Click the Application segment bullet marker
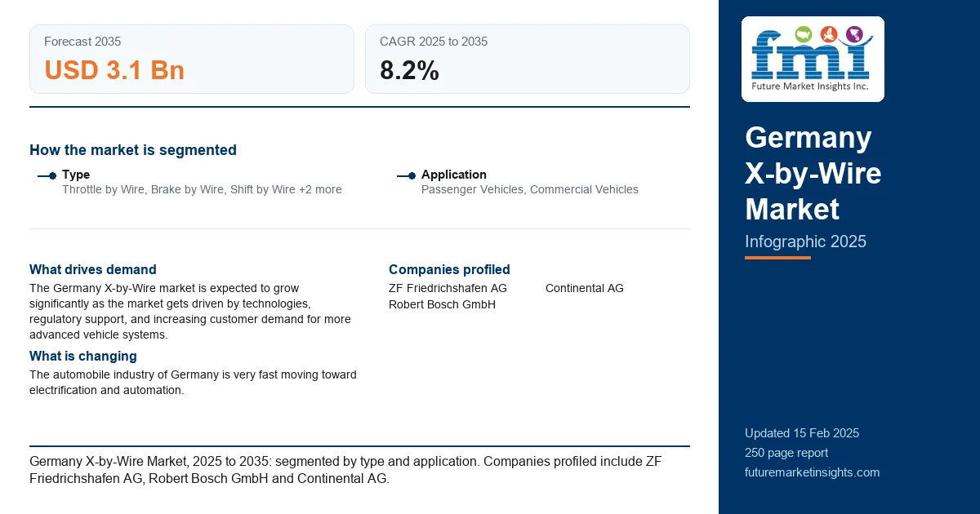 coord(406,175)
